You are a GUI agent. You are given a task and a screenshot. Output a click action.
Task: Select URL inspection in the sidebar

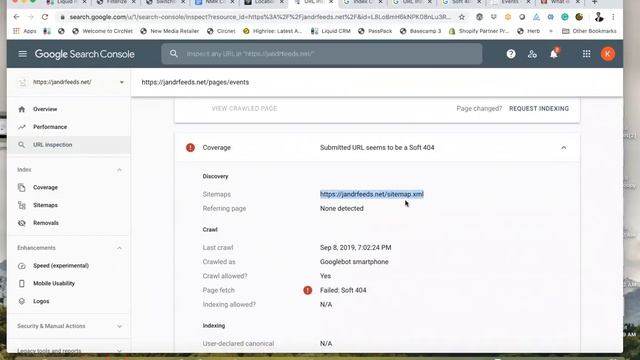(53, 145)
